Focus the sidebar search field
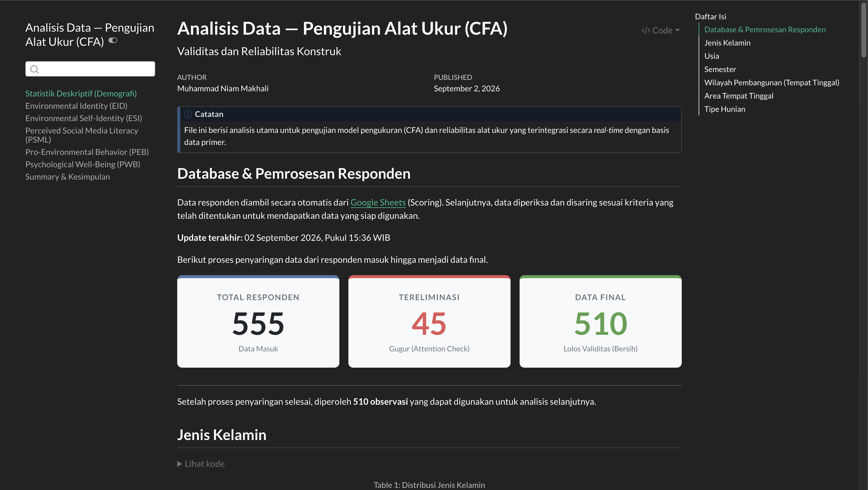 (90, 69)
